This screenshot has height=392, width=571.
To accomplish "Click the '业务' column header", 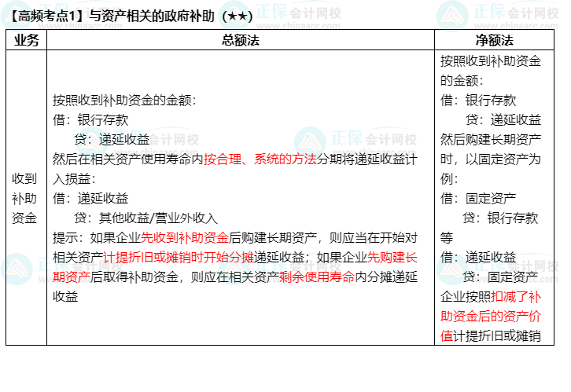I will pyautogui.click(x=26, y=40).
